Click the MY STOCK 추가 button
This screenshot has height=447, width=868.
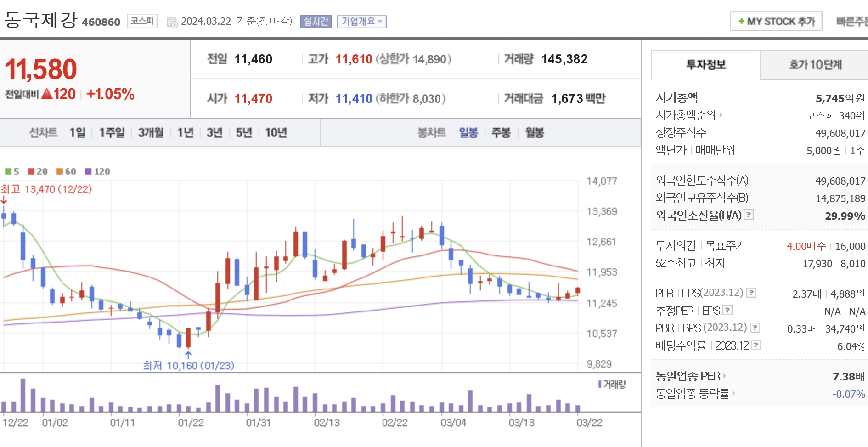(776, 22)
